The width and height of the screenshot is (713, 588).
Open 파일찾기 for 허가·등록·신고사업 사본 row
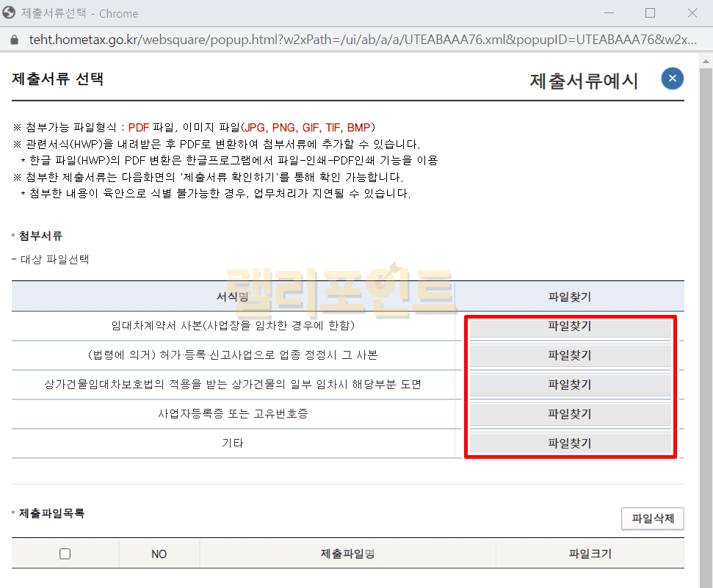(x=570, y=356)
